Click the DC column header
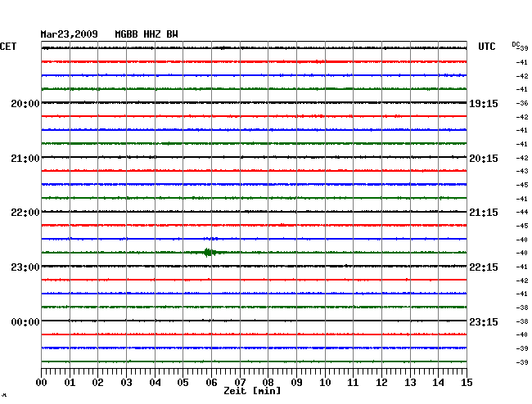The width and height of the screenshot is (532, 404). (x=516, y=44)
